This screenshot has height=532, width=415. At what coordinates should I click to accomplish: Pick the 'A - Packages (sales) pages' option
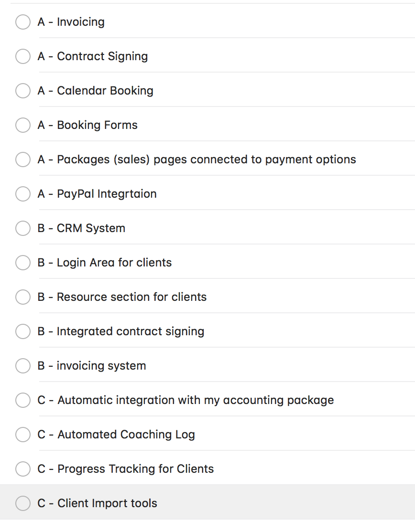pos(23,160)
